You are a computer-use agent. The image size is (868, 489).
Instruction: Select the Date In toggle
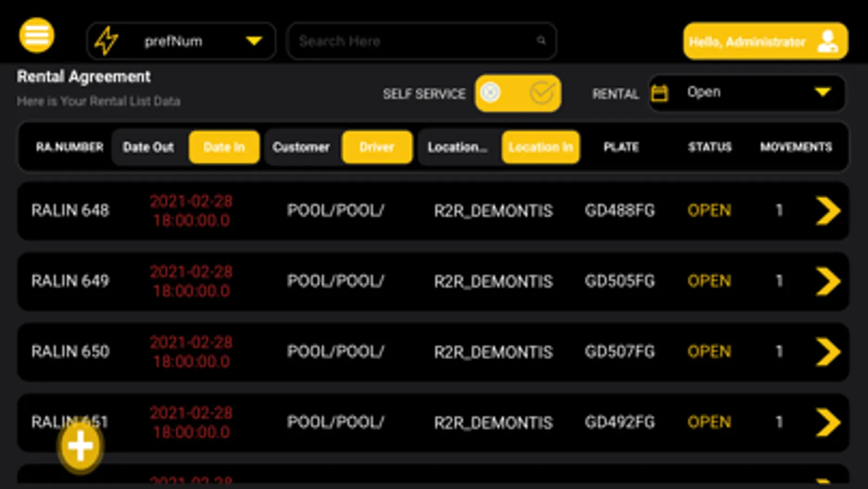point(224,147)
